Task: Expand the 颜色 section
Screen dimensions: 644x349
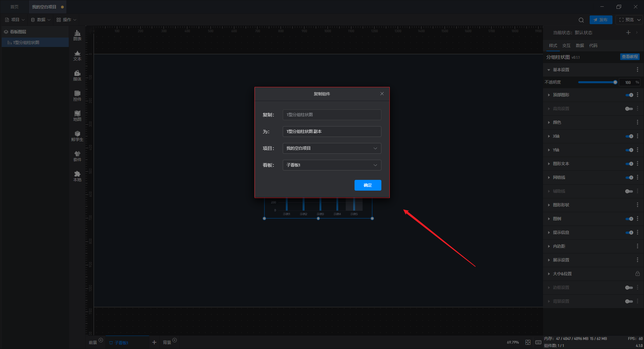Action: (549, 122)
